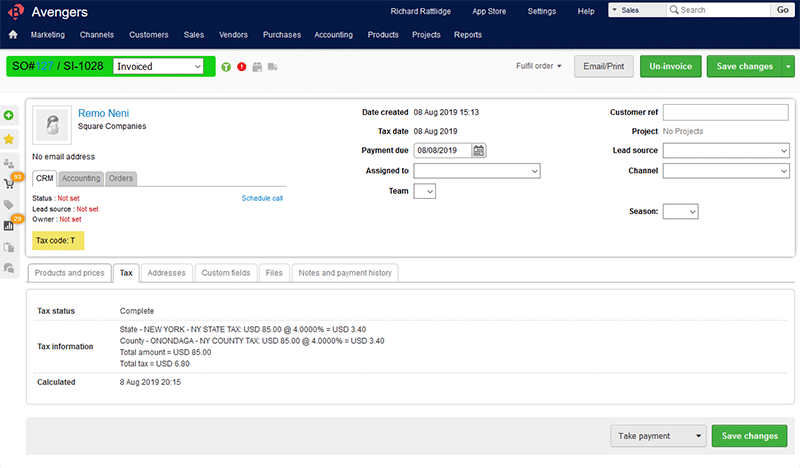
Task: Open the Assigned to dropdown
Action: (x=477, y=171)
